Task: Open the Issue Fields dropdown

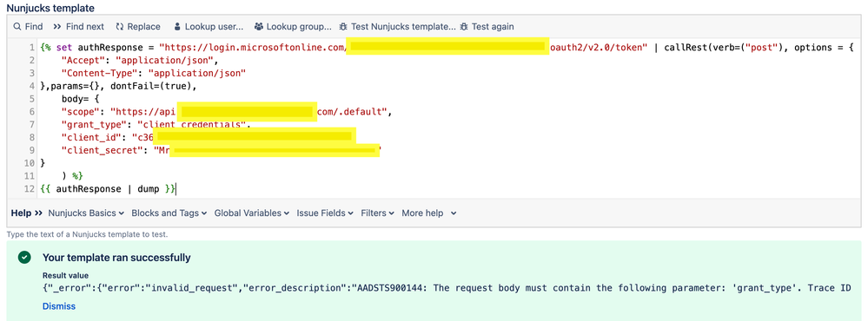Action: (325, 213)
